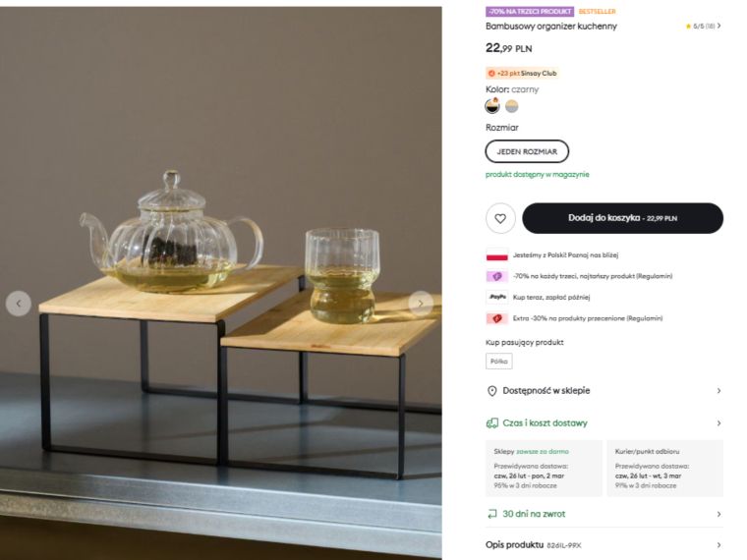Click the Sinsay Club points badge
This screenshot has width=747, height=560.
coord(522,74)
